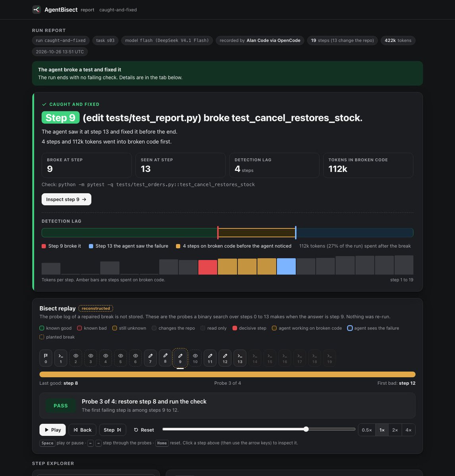455x476 pixels.
Task: Select edit step 11 pencil icon
Action: [210, 358]
